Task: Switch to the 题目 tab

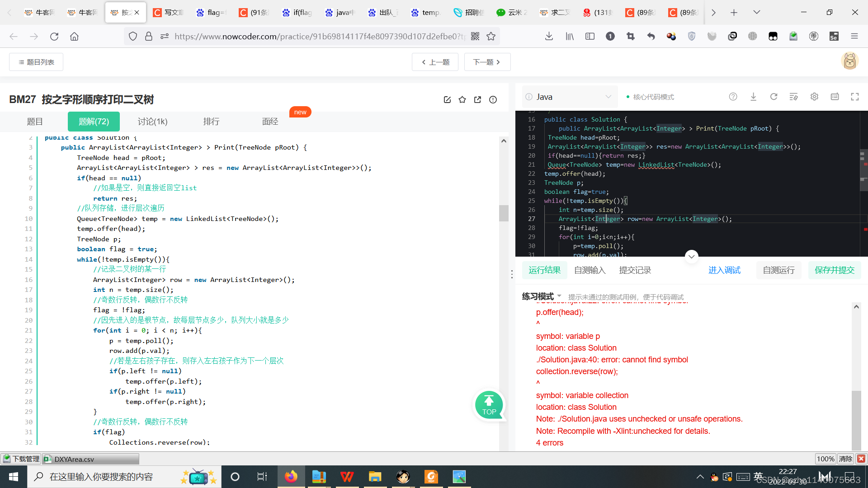Action: [x=35, y=122]
